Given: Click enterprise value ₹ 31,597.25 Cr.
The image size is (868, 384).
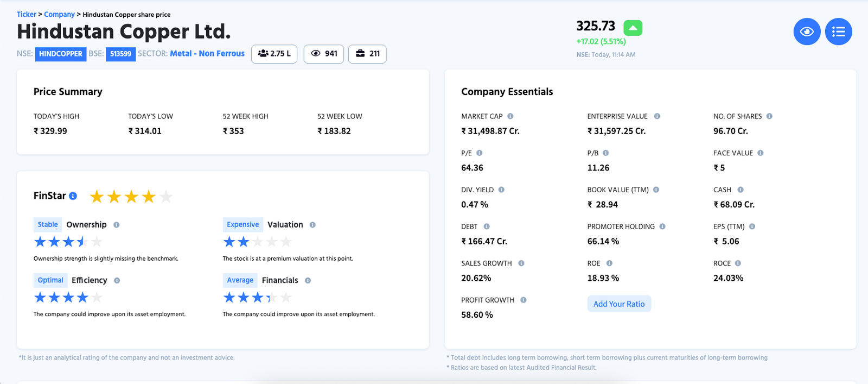Looking at the screenshot, I should (x=616, y=131).
